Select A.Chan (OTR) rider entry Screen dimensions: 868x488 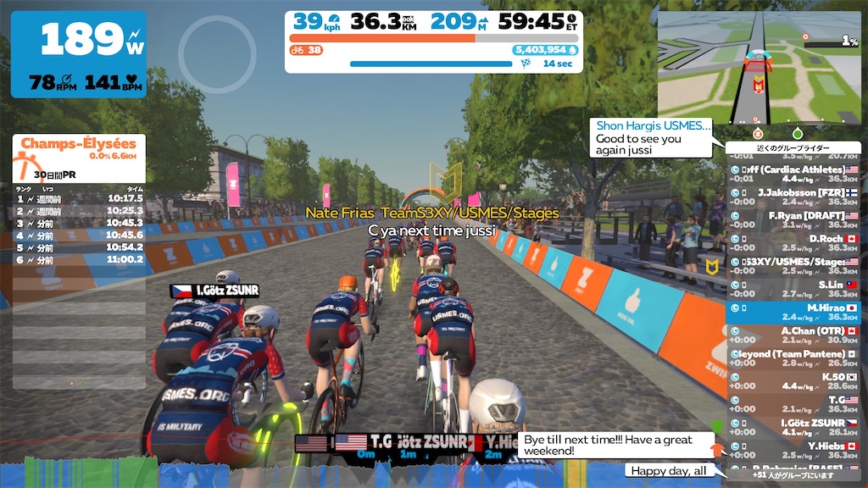click(x=793, y=335)
